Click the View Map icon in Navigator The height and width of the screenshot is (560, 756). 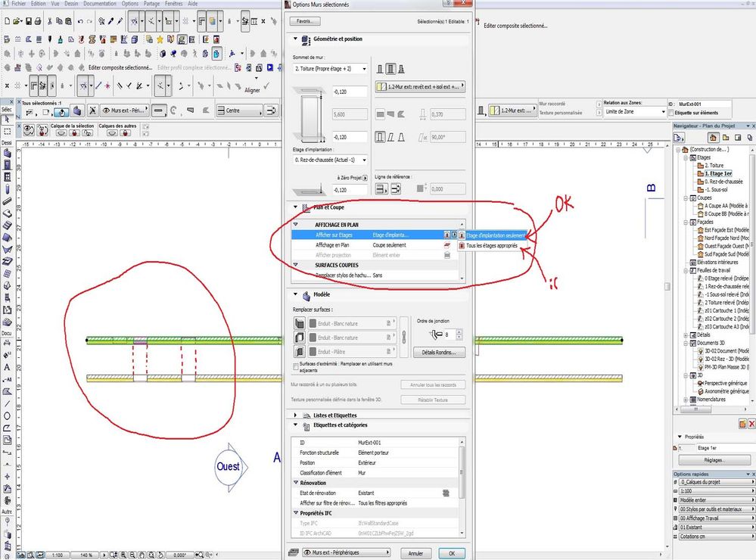726,138
